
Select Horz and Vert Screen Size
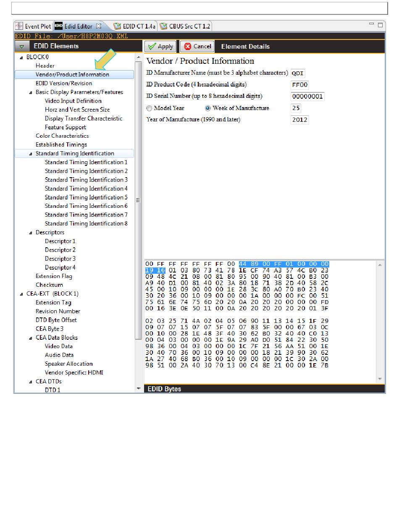point(77,110)
